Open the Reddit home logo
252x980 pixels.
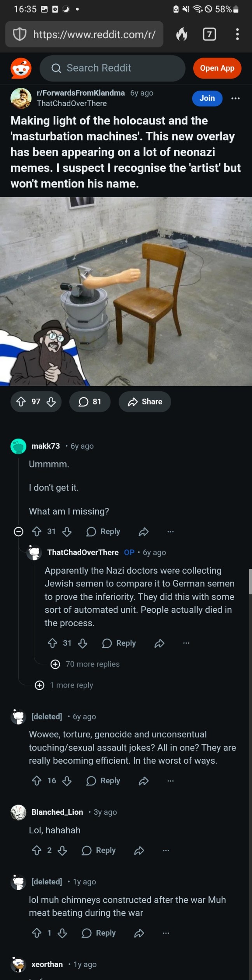21,68
